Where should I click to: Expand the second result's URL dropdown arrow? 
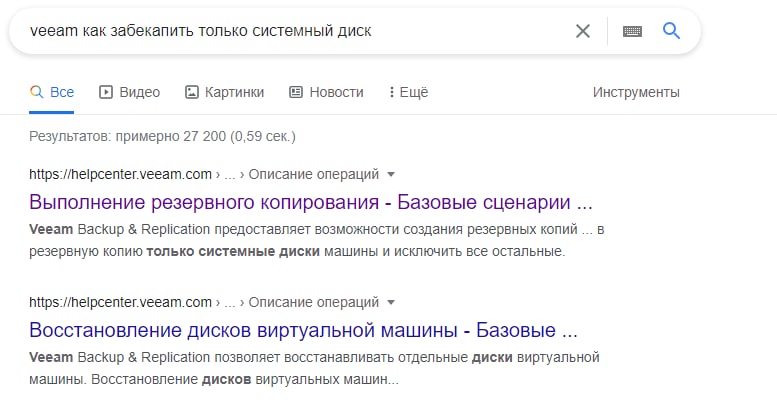(391, 302)
